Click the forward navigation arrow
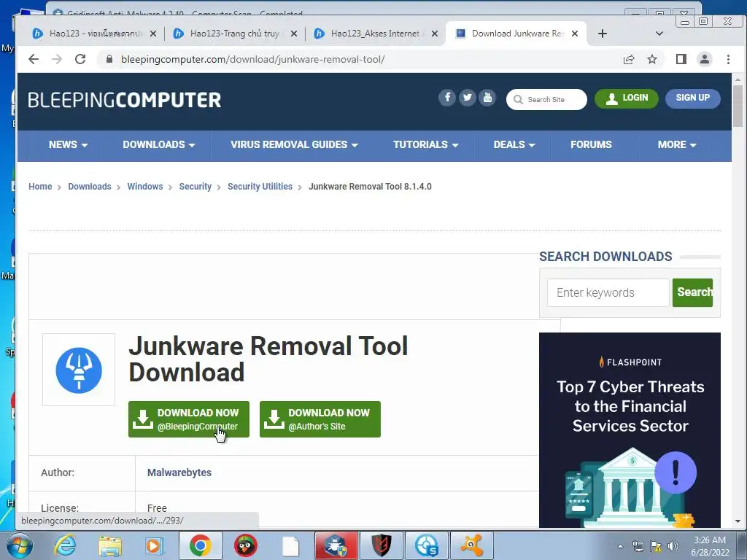Image resolution: width=747 pixels, height=560 pixels. tap(57, 59)
